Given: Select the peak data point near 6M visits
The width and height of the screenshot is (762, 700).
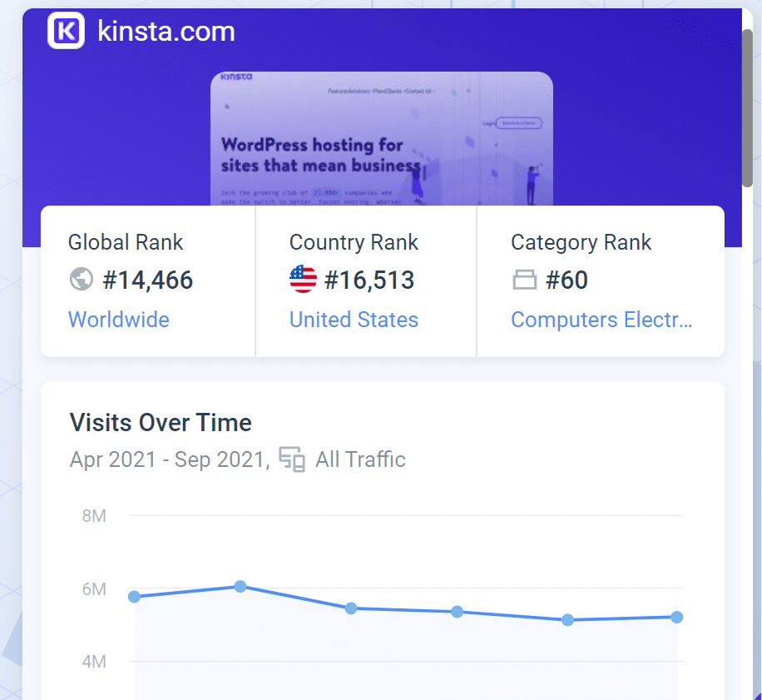Looking at the screenshot, I should 240,587.
